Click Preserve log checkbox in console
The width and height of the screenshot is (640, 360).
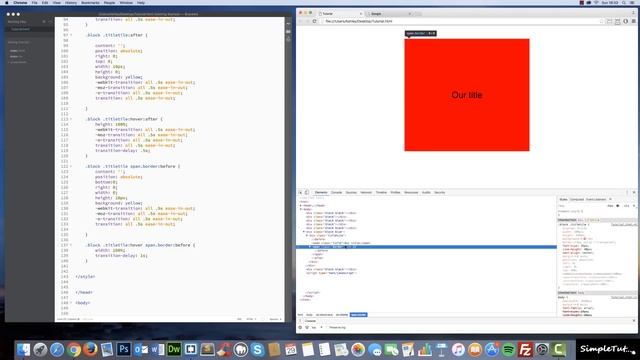point(327,327)
